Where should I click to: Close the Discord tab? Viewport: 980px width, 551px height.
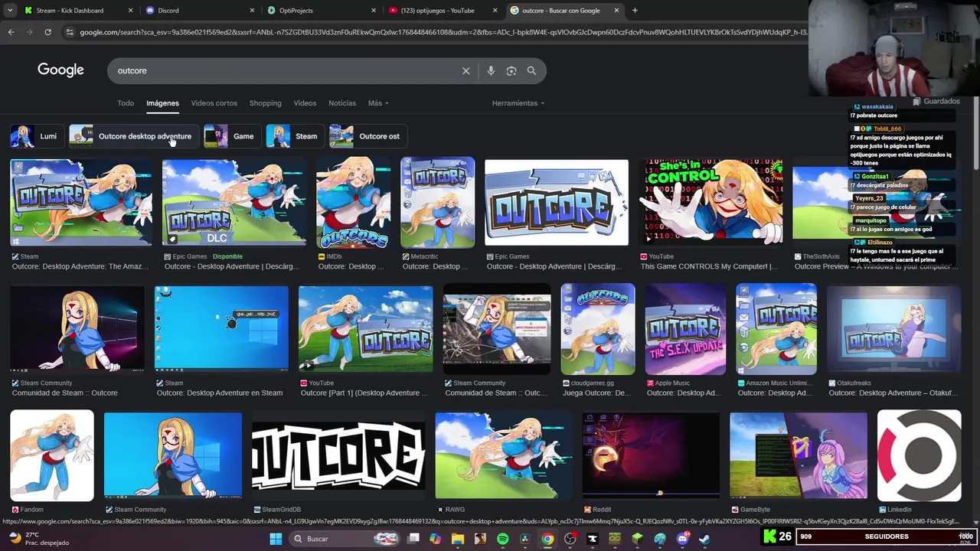click(x=253, y=11)
